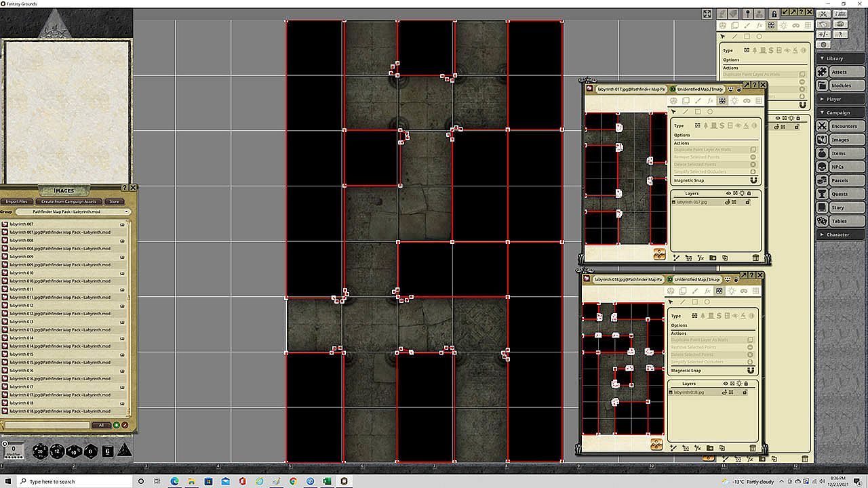Toggle the lock in main map toolbar

click(774, 14)
